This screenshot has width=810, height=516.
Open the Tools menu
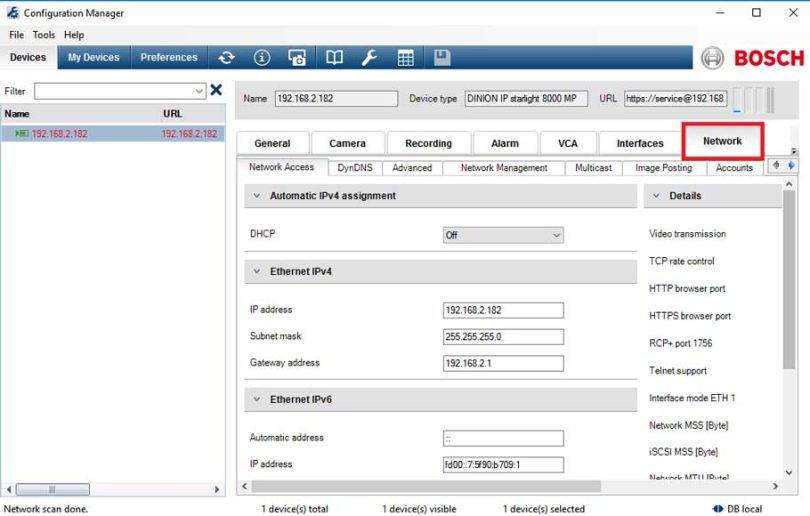[x=43, y=35]
